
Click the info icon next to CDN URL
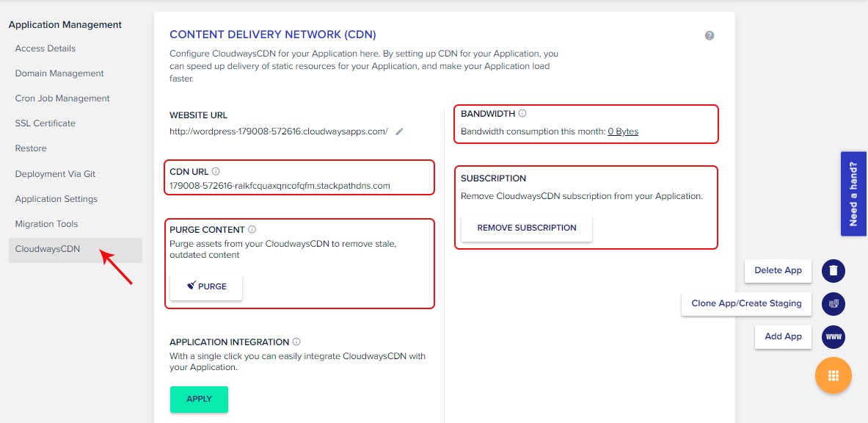[216, 170]
